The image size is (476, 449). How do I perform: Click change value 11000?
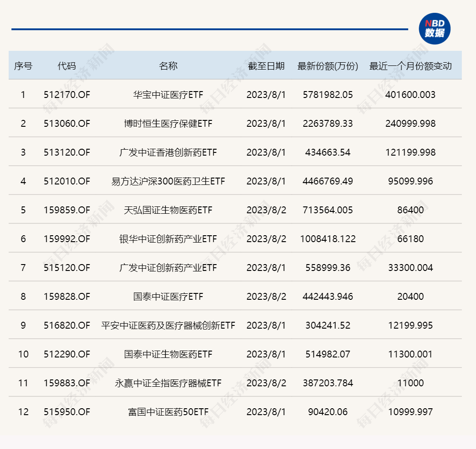pyautogui.click(x=411, y=383)
